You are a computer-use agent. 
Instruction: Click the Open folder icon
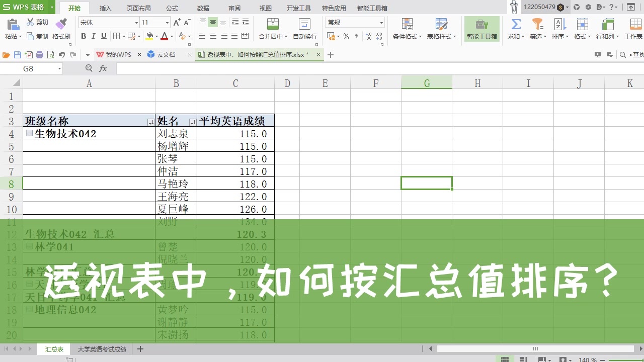[x=7, y=55]
